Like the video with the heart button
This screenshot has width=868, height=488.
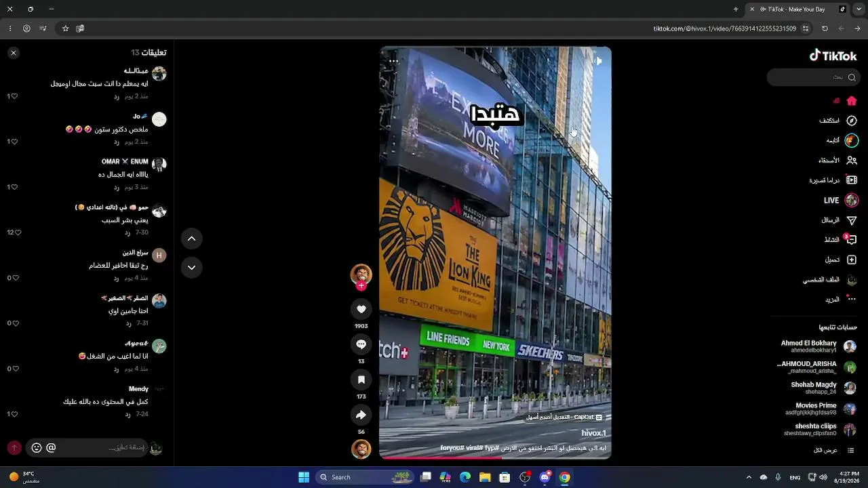[x=361, y=309]
